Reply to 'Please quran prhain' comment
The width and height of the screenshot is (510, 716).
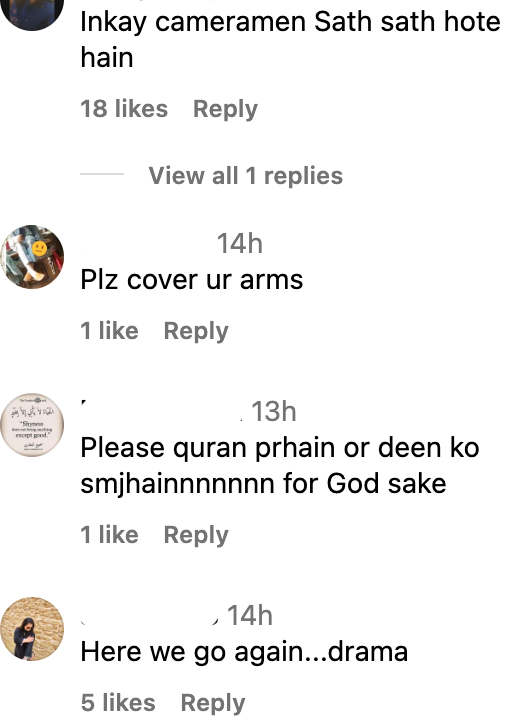tap(196, 535)
